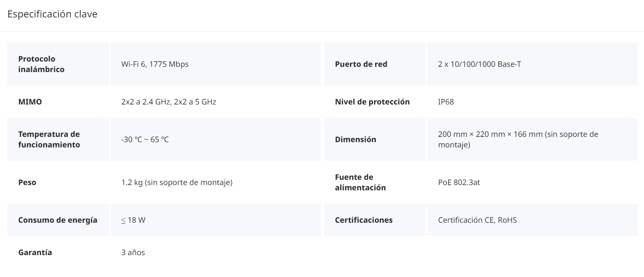Click the 3 años warranty value
This screenshot has height=277, width=644.
[133, 252]
